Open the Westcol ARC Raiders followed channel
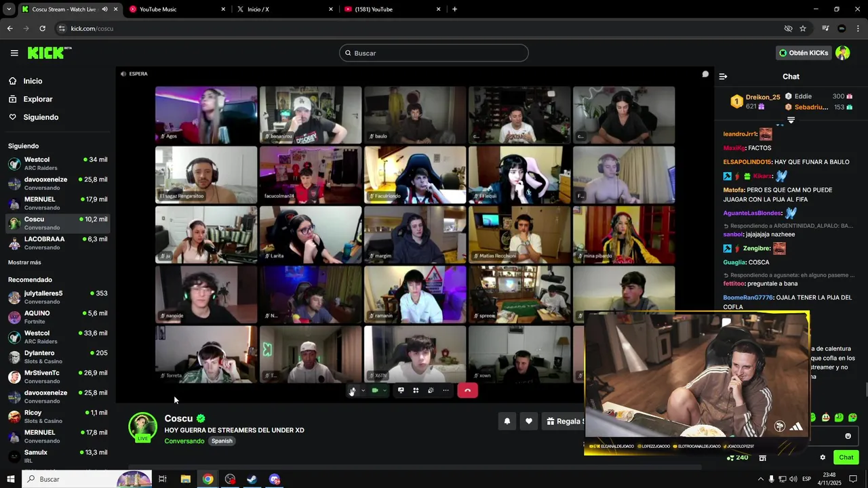This screenshot has width=868, height=488. [58, 163]
